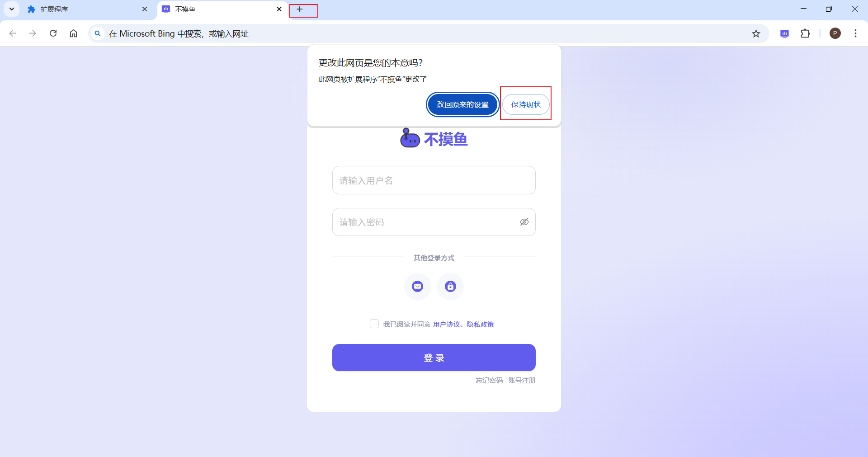868x457 pixels.
Task: Toggle password visibility eye icon
Action: 524,222
